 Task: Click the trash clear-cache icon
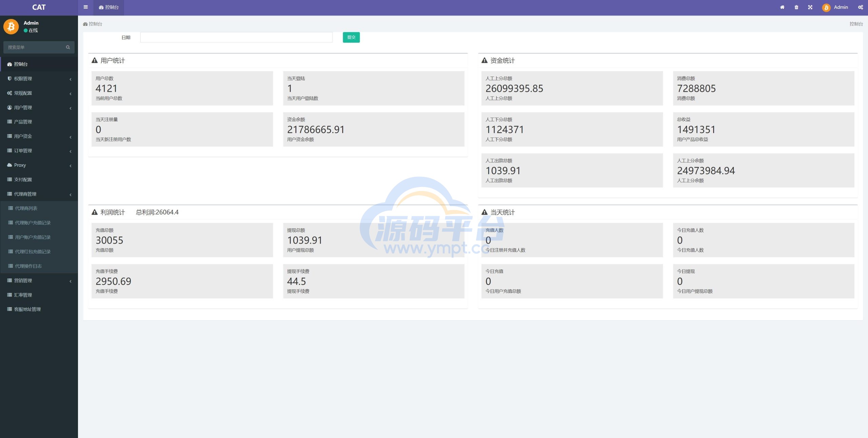796,7
